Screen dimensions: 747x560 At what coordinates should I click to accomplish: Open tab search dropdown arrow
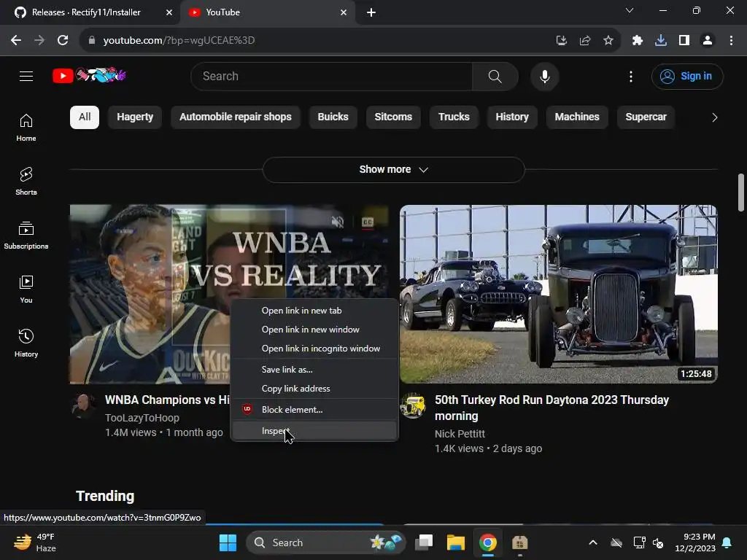click(x=630, y=10)
